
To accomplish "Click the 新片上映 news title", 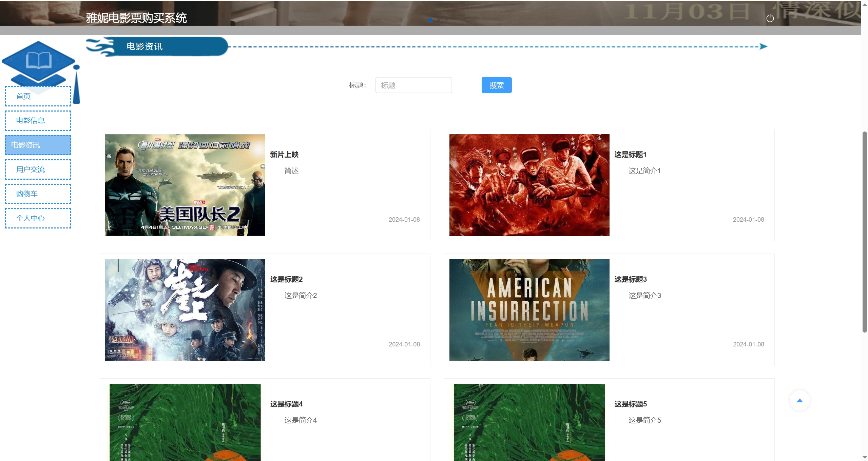I will pyautogui.click(x=284, y=155).
